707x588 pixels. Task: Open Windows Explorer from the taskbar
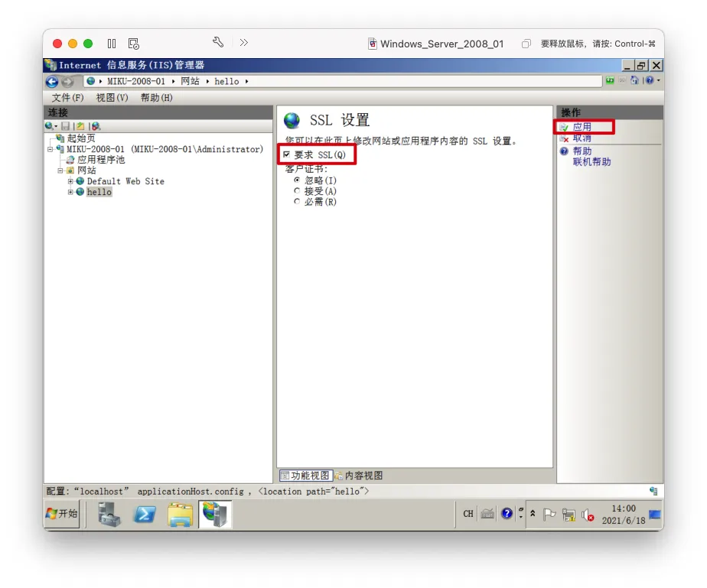[x=180, y=514]
